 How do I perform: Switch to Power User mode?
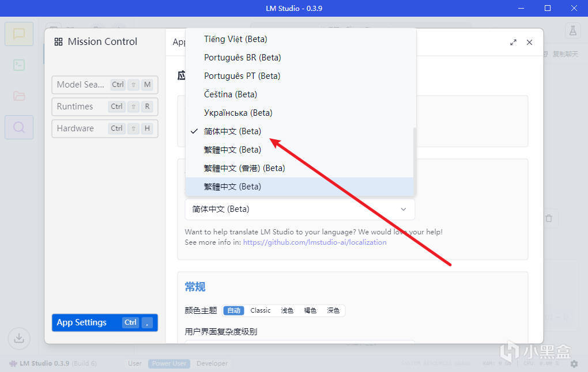click(169, 363)
